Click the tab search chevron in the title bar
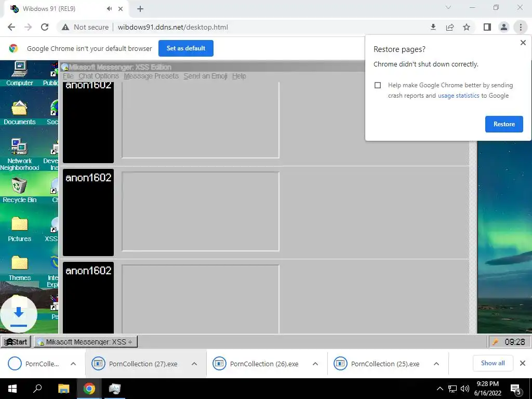 click(448, 7)
